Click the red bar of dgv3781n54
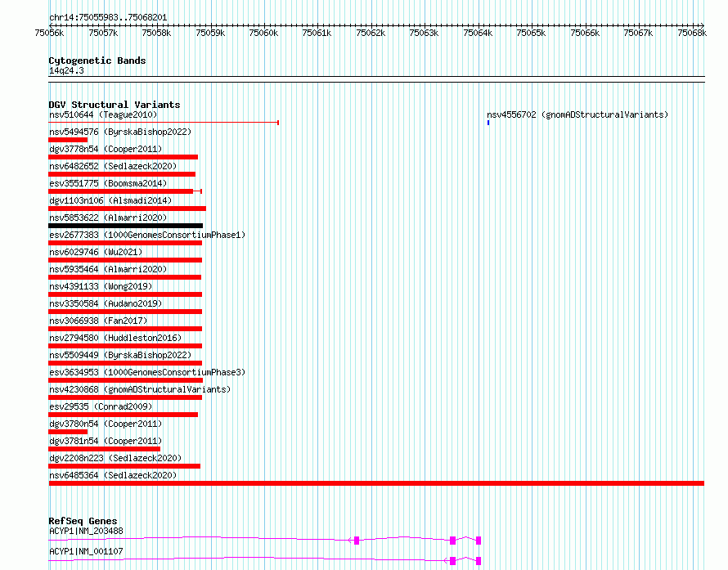Image resolution: width=728 pixels, height=570 pixels. pyautogui.click(x=105, y=449)
